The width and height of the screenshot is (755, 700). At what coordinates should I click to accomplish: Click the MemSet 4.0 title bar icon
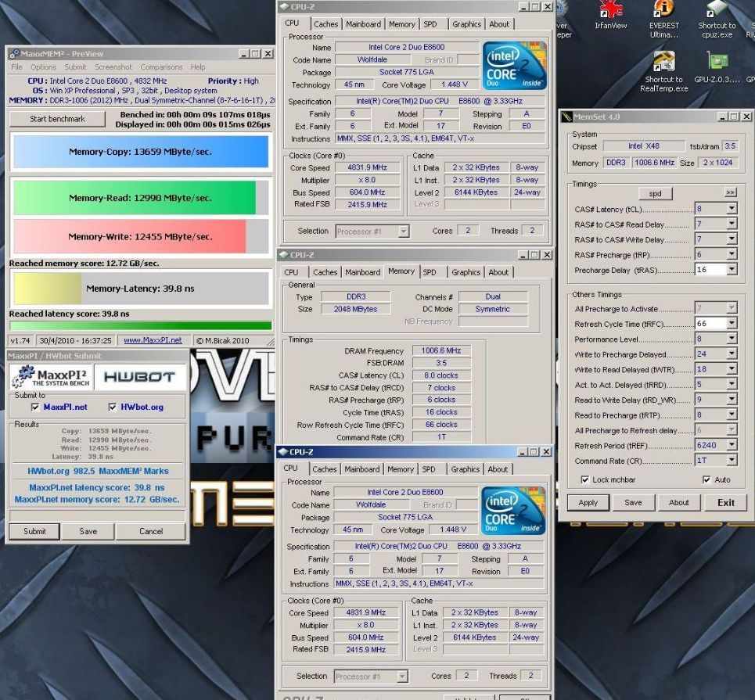click(566, 117)
